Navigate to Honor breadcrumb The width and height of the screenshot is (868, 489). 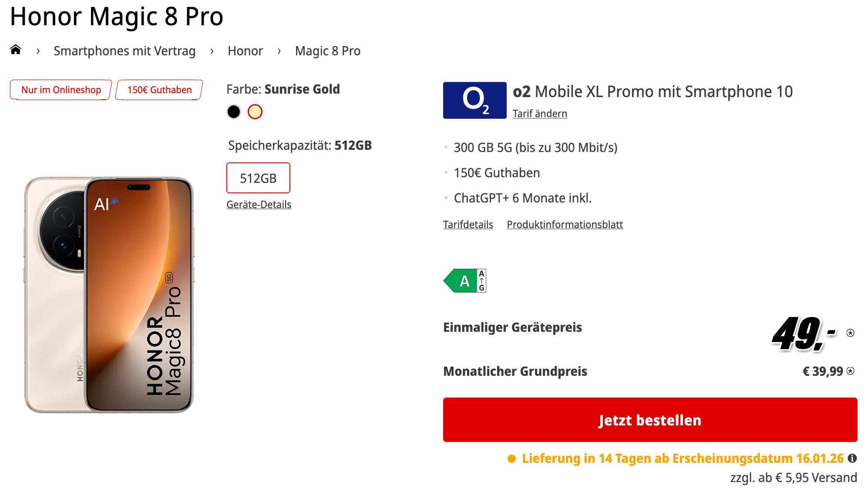245,51
